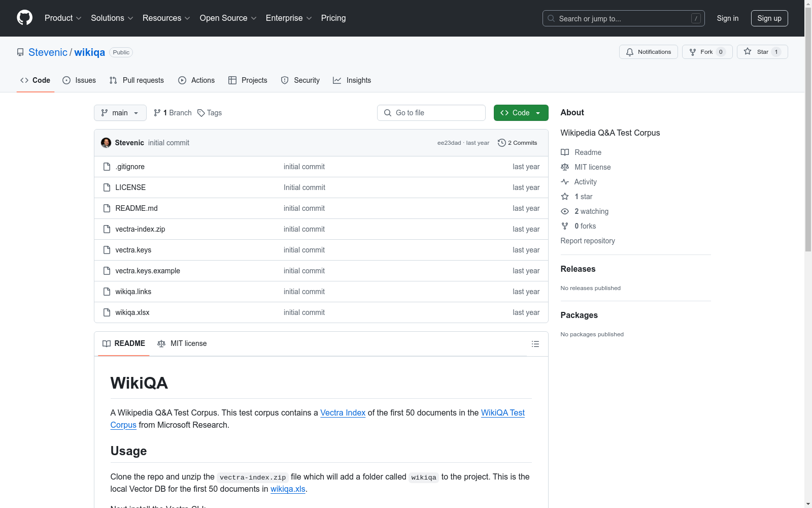Open the Pricing page

333,18
